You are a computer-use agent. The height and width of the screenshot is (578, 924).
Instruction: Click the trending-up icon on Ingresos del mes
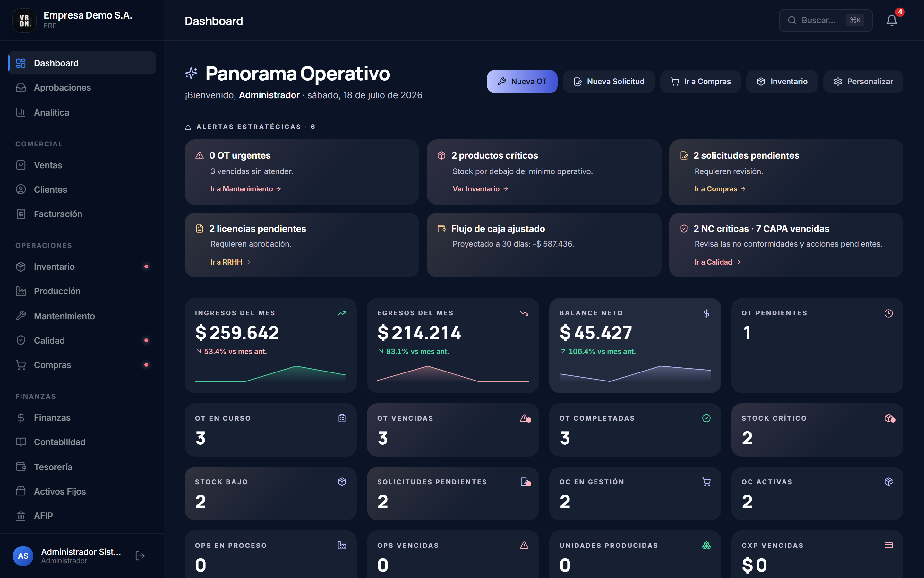(342, 313)
